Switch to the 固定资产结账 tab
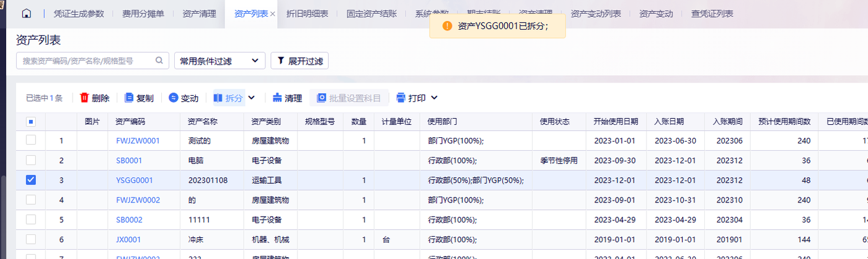This screenshot has height=259, width=868. [371, 13]
